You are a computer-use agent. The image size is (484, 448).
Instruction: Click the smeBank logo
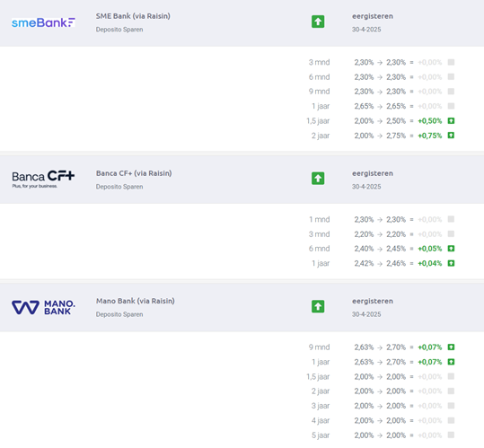click(43, 22)
